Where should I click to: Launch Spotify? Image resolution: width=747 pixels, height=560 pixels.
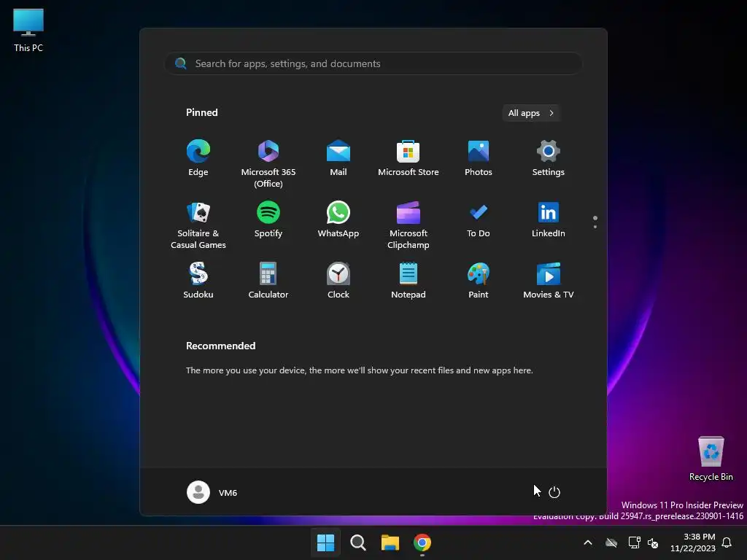[x=268, y=219]
